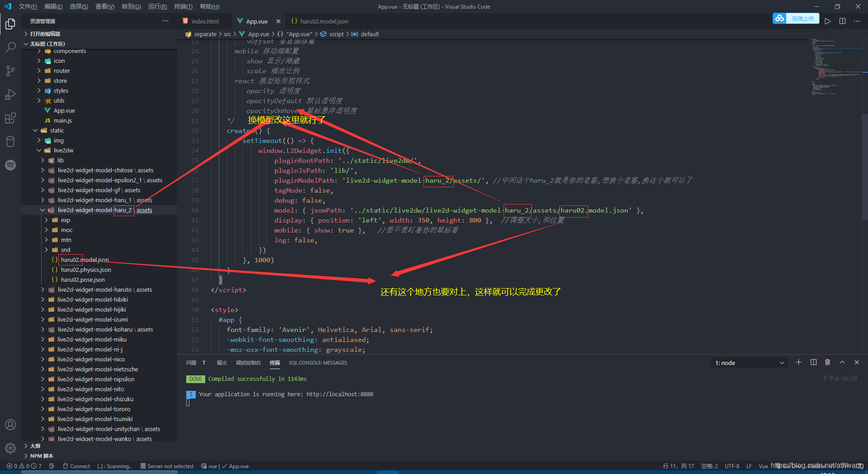Open Explorer panel More Actions ellipsis
Viewport: 868px width, 474px height.
(x=165, y=21)
